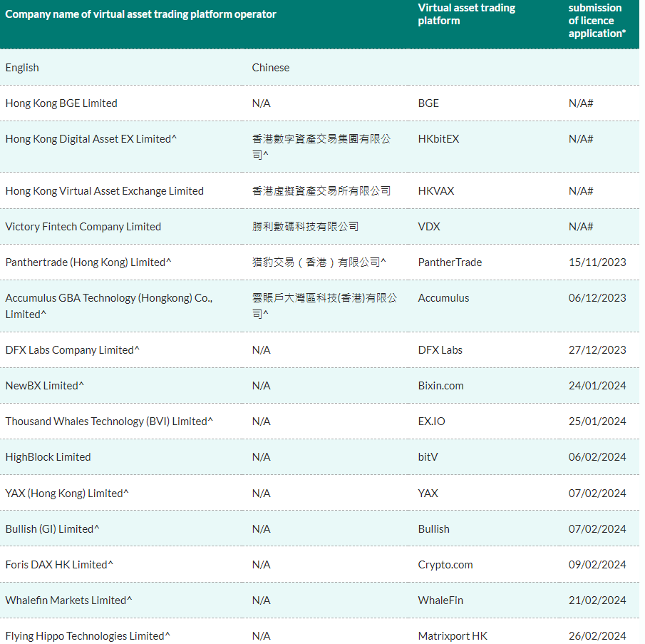This screenshot has height=644, width=645.
Task: Click '07/02/2024' date in the YAX row
Action: (597, 494)
